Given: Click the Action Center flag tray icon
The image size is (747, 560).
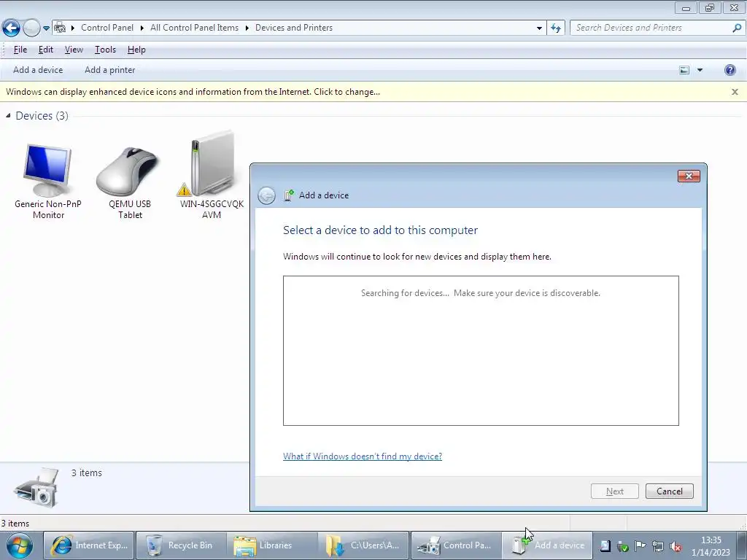Looking at the screenshot, I should 640,546.
